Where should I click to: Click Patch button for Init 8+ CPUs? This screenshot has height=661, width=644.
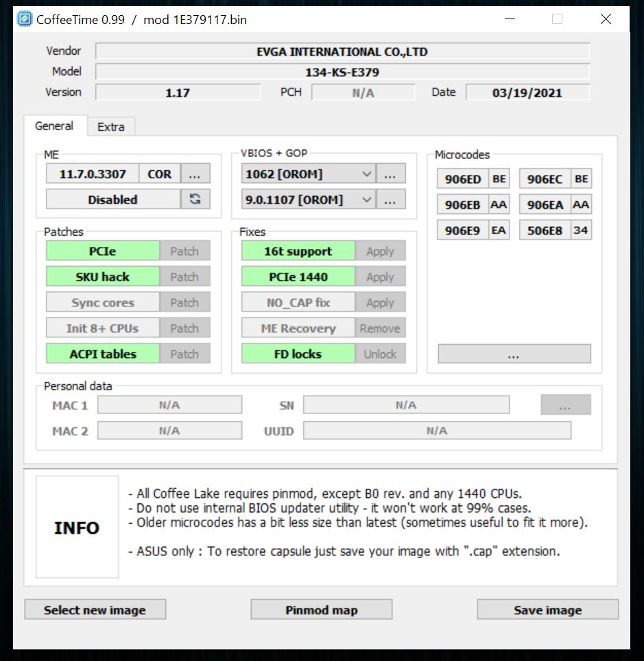[x=184, y=328]
